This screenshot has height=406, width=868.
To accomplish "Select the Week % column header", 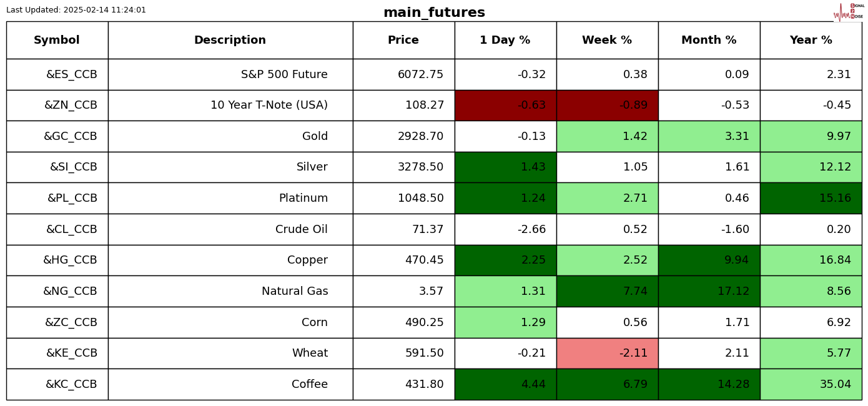I will [x=607, y=41].
